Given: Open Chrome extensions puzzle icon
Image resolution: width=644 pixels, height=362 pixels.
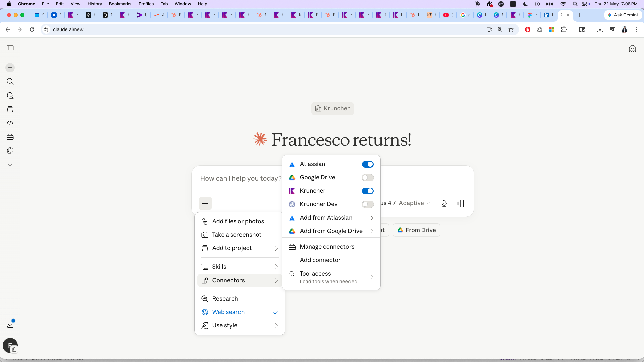Looking at the screenshot, I should [x=564, y=29].
